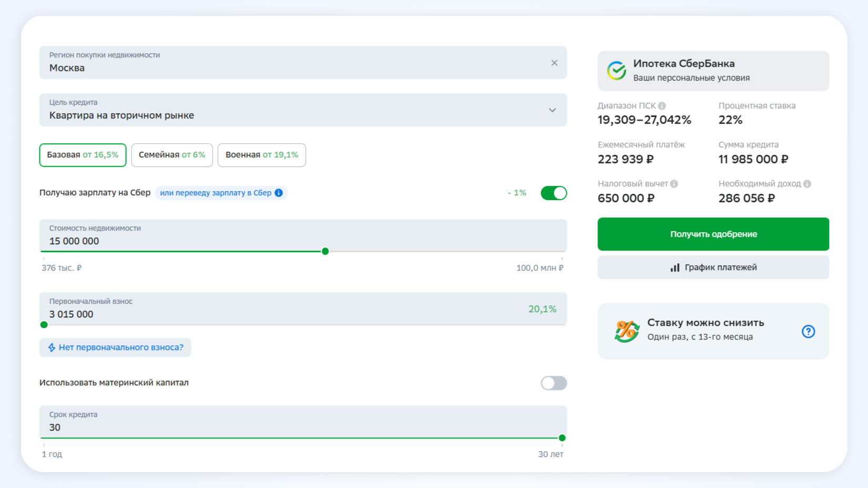868x488 pixels.
Task: Click the info icon beside Налоговый вычет
Action: coord(674,184)
